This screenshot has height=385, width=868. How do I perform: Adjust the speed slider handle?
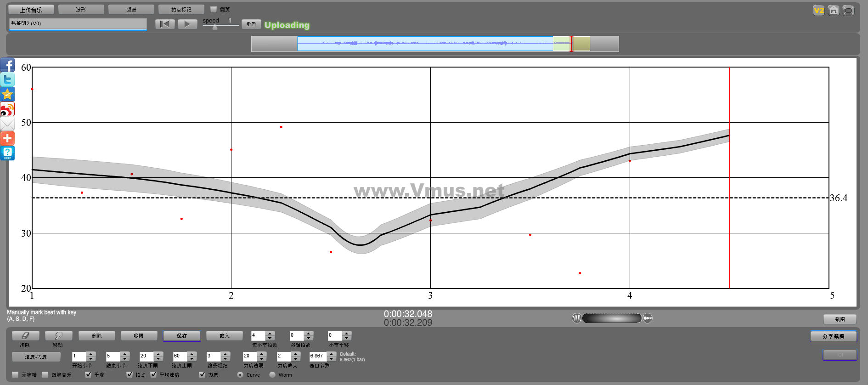tap(215, 27)
